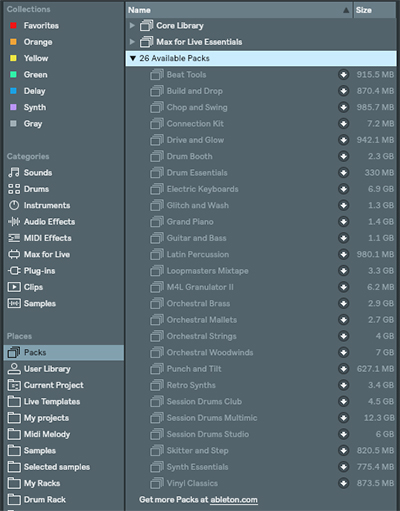Expand Max for Live Essentials pack

pos(132,42)
